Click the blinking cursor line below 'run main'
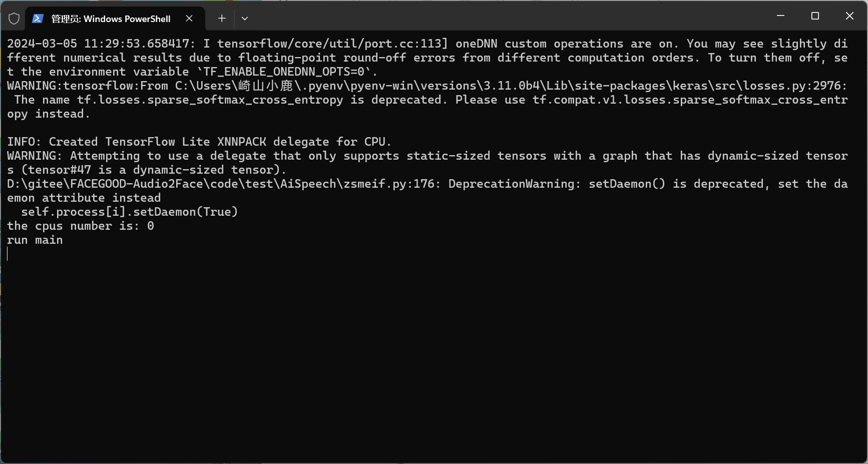Screen dimensions: 868x464 point(8,254)
